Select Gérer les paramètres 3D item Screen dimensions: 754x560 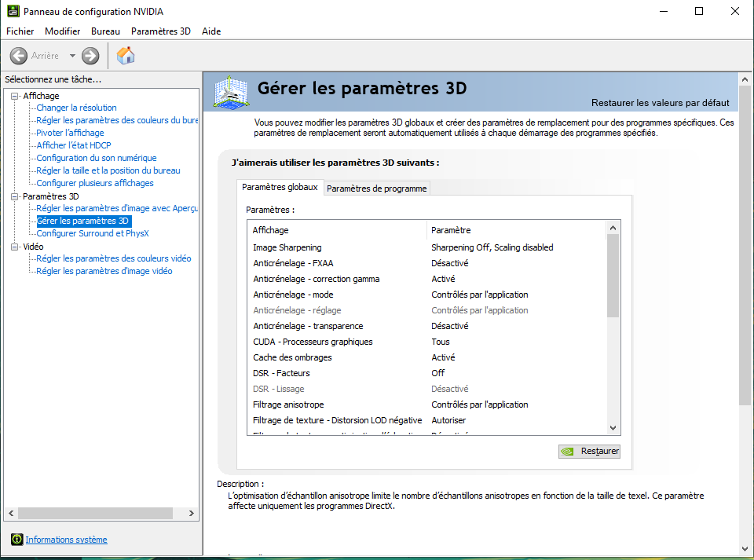click(x=83, y=221)
